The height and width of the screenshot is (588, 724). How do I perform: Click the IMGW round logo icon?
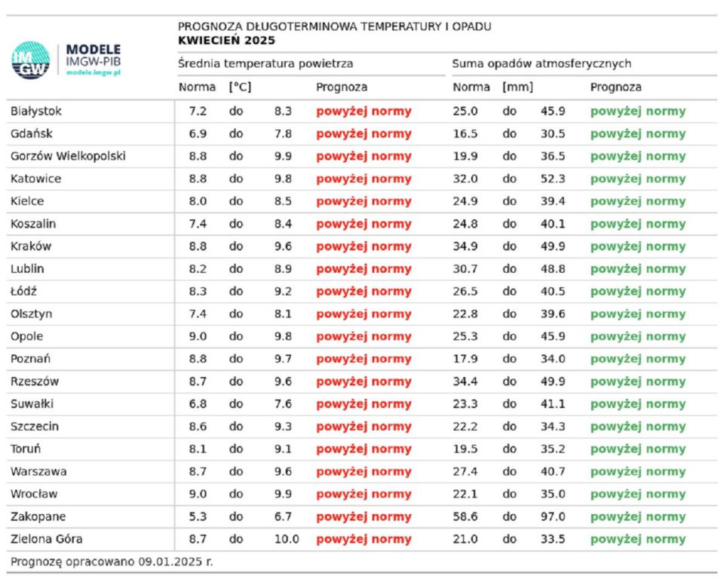coord(30,60)
